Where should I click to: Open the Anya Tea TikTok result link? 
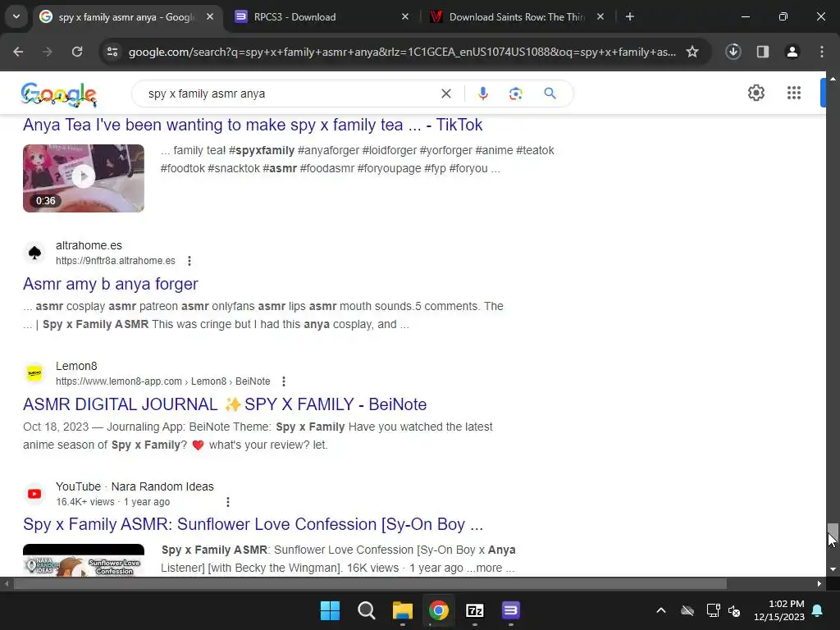point(253,125)
